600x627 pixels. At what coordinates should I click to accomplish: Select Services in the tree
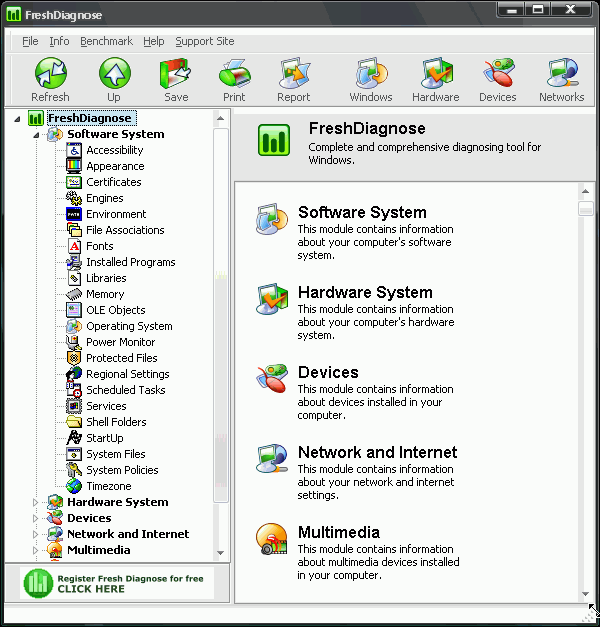tap(106, 406)
